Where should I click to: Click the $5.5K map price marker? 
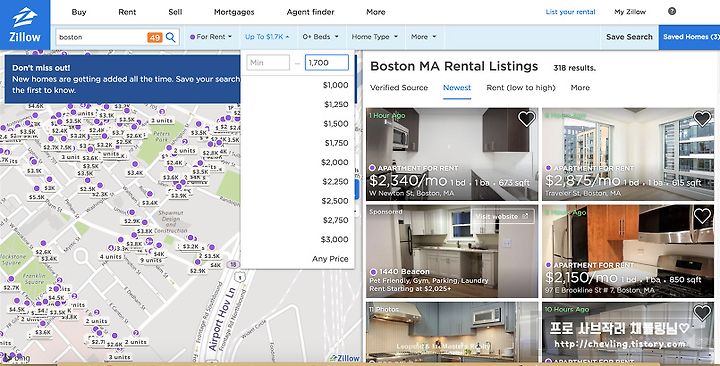tap(37, 197)
